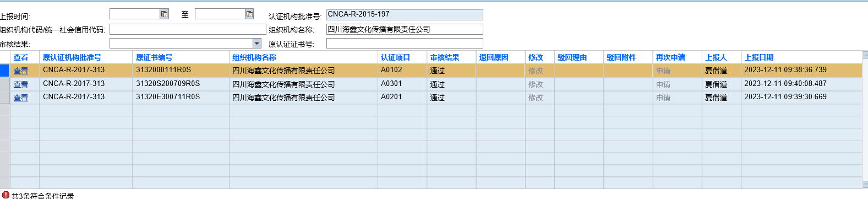This screenshot has height=199, width=868.
Task: Click 夏僧道 in the A0301 row
Action: click(716, 84)
